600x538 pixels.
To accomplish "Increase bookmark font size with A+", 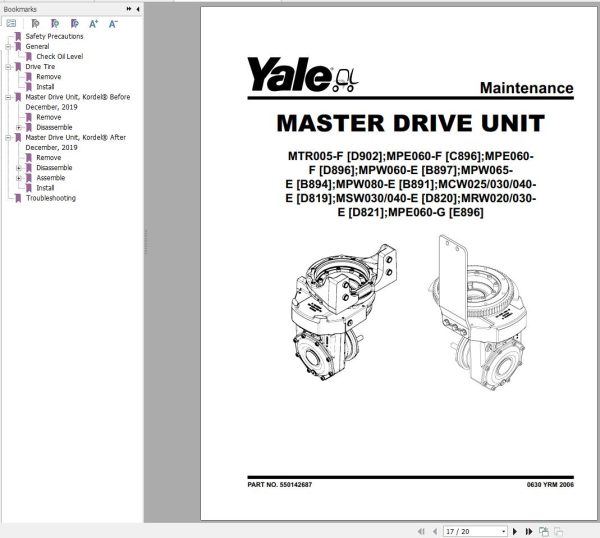I will tap(93, 24).
